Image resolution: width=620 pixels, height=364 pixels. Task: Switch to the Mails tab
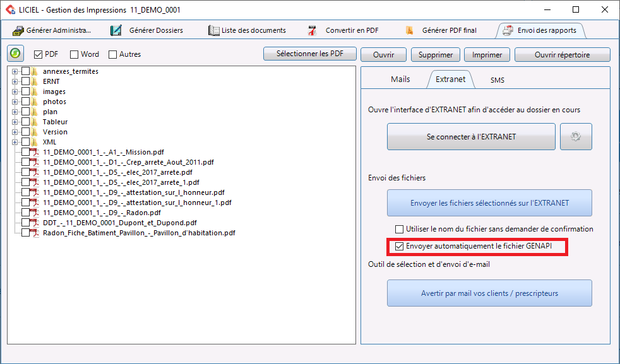(400, 79)
